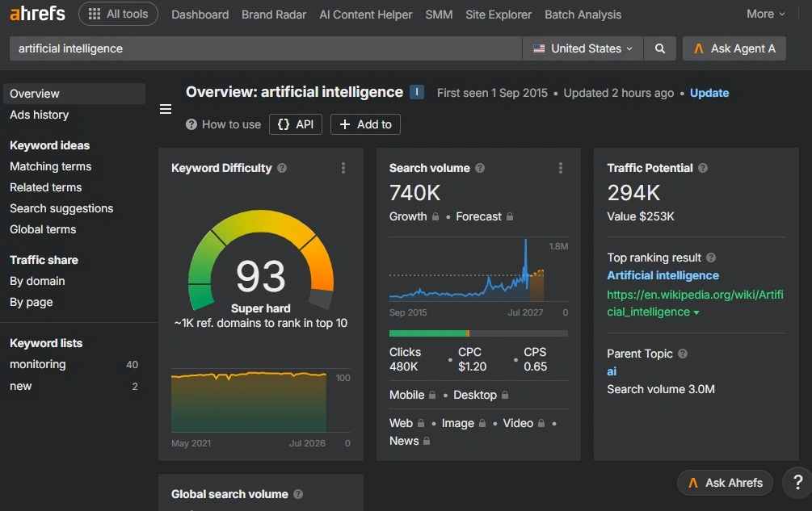The image size is (812, 511).
Task: Click the Ahrefs logo
Action: [x=38, y=14]
